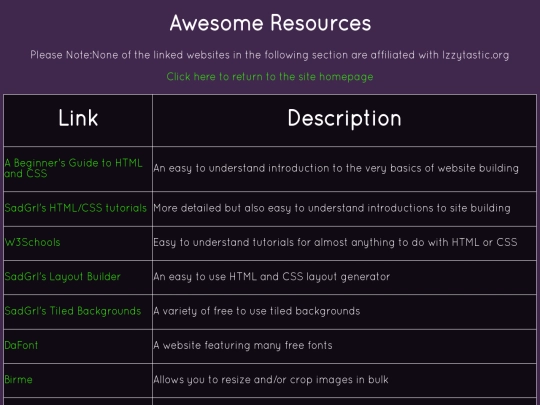Visit the DaFont link
540x405 pixels.
(21, 345)
